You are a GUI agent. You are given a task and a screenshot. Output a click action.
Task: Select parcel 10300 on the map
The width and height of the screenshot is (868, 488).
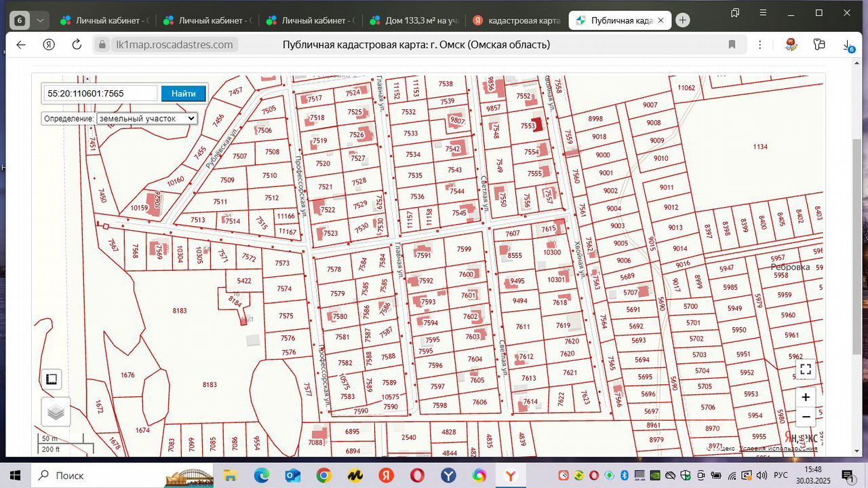click(552, 252)
